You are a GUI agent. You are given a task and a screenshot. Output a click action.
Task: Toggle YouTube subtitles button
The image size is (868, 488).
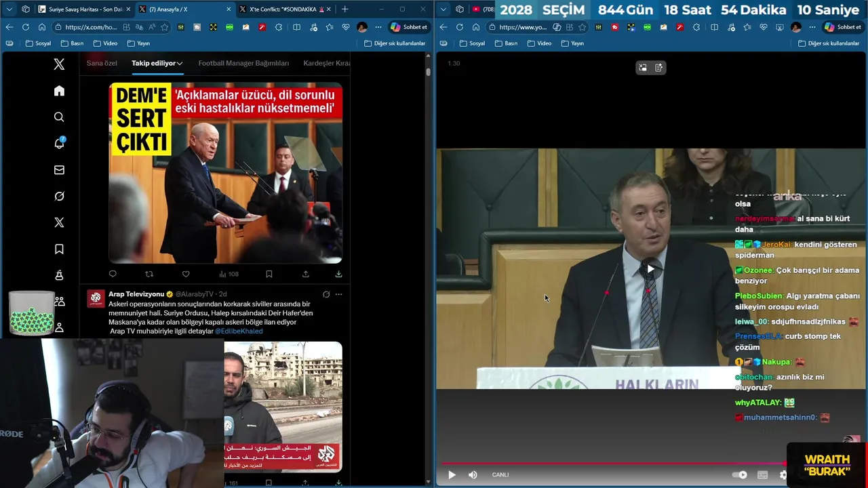(x=762, y=474)
